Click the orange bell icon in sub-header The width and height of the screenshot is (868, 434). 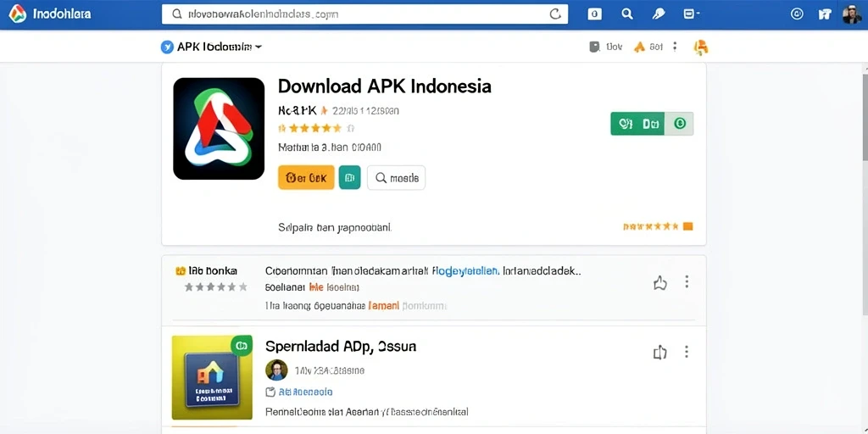click(x=701, y=47)
